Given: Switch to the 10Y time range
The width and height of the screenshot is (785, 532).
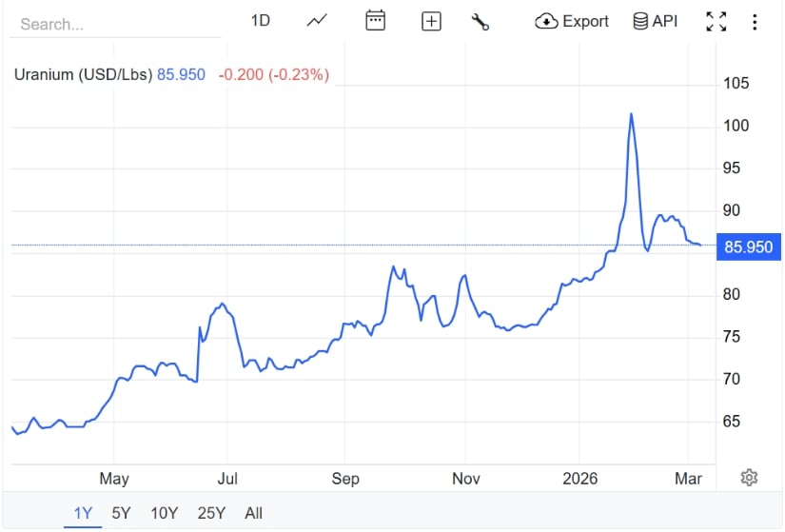Looking at the screenshot, I should click(164, 513).
